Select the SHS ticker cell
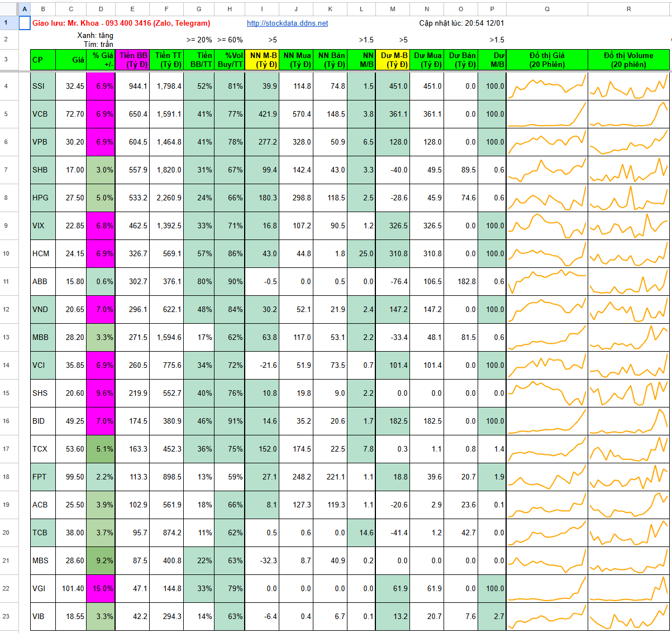 point(43,393)
